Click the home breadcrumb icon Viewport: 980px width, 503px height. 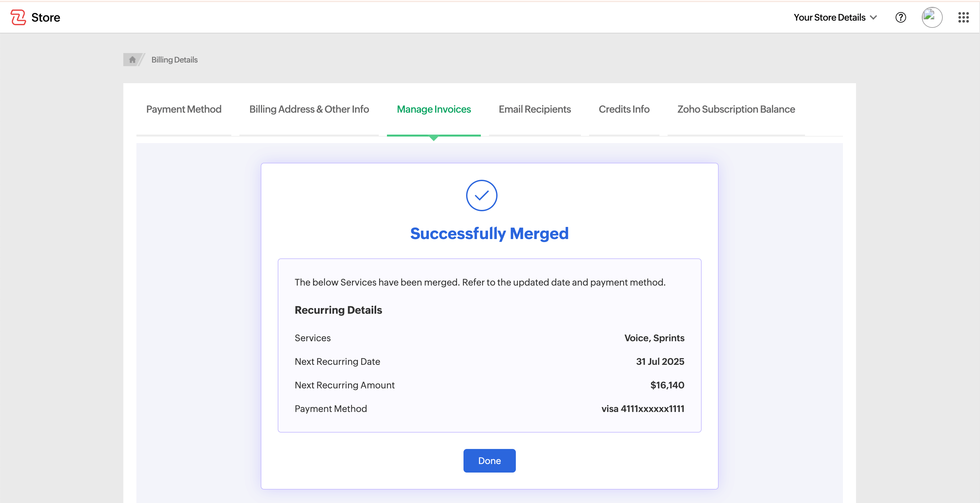pyautogui.click(x=132, y=60)
